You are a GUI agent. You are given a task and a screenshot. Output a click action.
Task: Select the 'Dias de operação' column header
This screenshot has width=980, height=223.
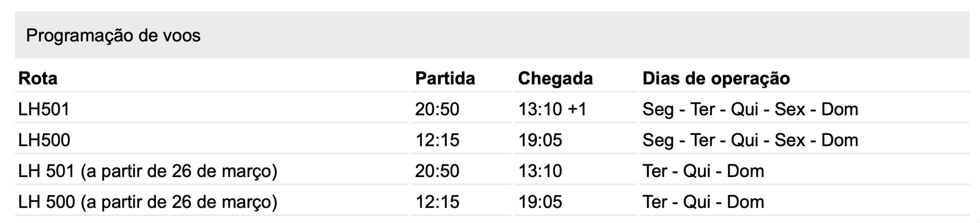point(716,79)
